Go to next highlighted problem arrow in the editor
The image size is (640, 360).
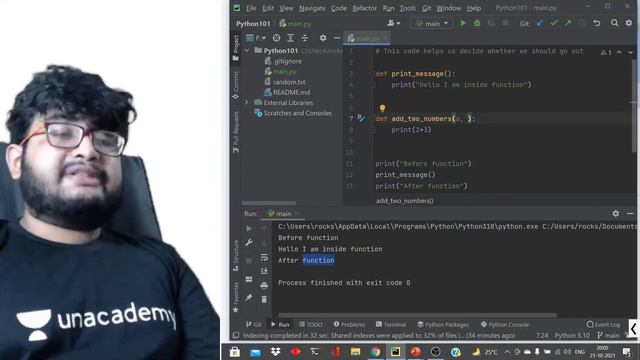630,52
